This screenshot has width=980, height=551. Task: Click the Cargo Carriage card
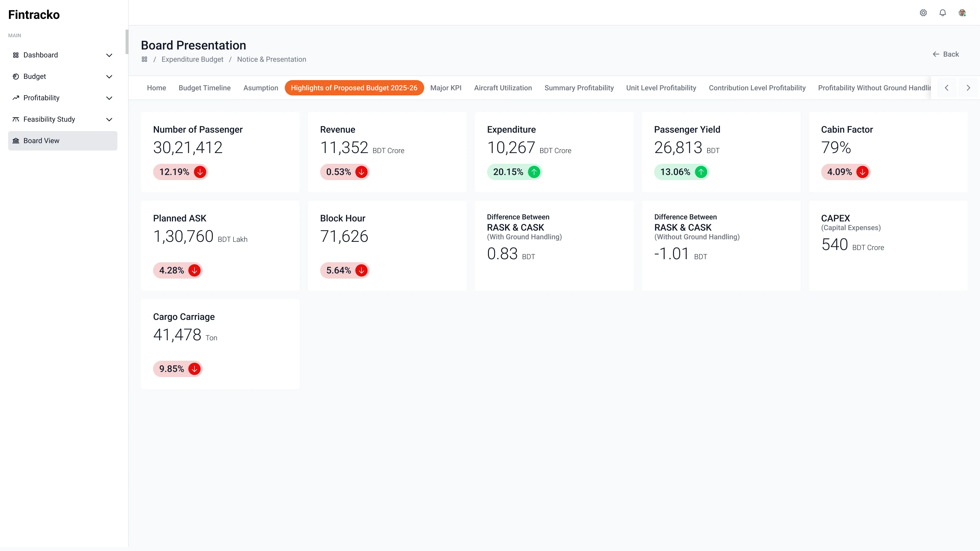click(220, 344)
